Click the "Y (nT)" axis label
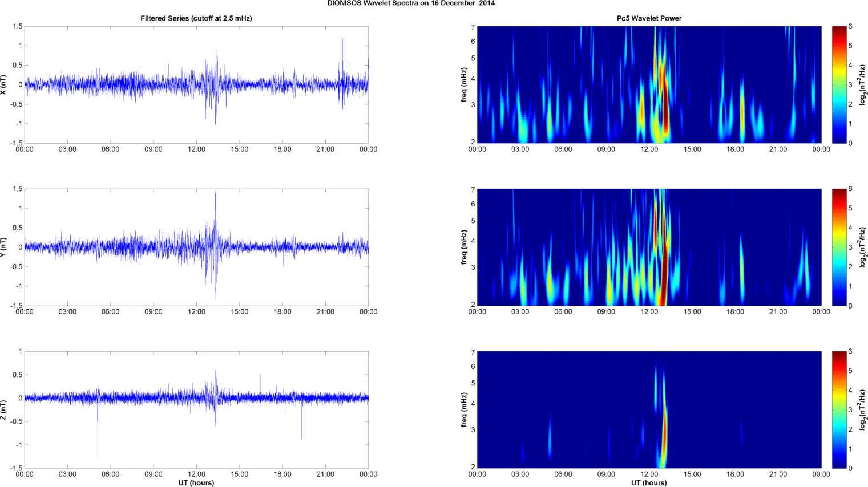This screenshot has height=487, width=868. [4, 247]
